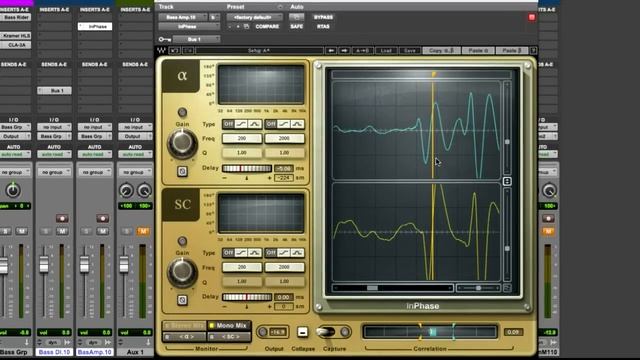The width and height of the screenshot is (640, 360).
Task: Click the Correlation meter bar
Action: 430,332
